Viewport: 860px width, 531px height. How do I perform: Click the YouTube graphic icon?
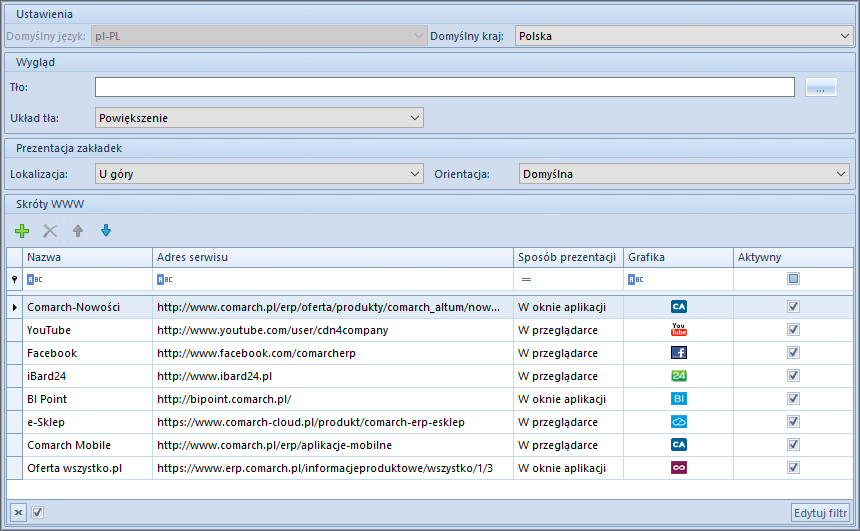(678, 330)
